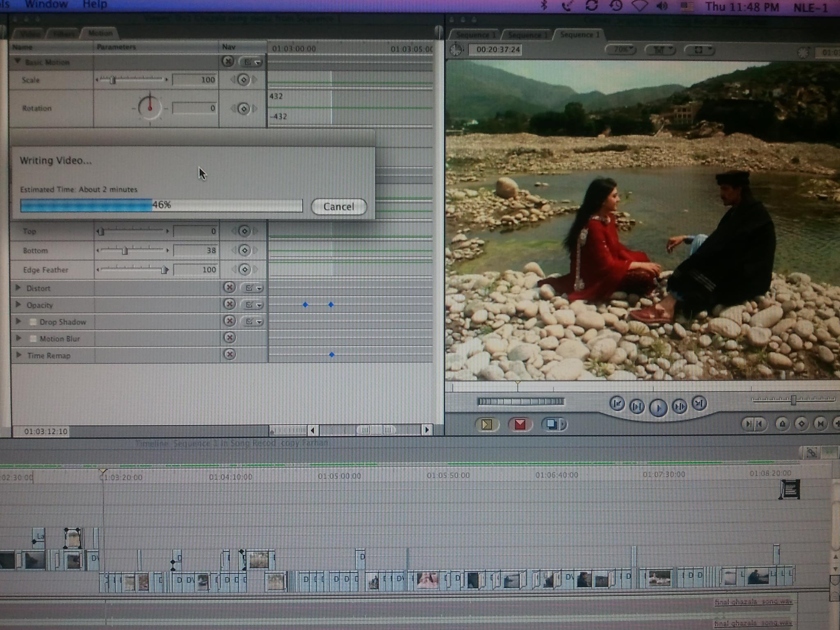Viewport: 840px width, 630px height.
Task: Reset Opacity parameters button
Action: tap(229, 304)
